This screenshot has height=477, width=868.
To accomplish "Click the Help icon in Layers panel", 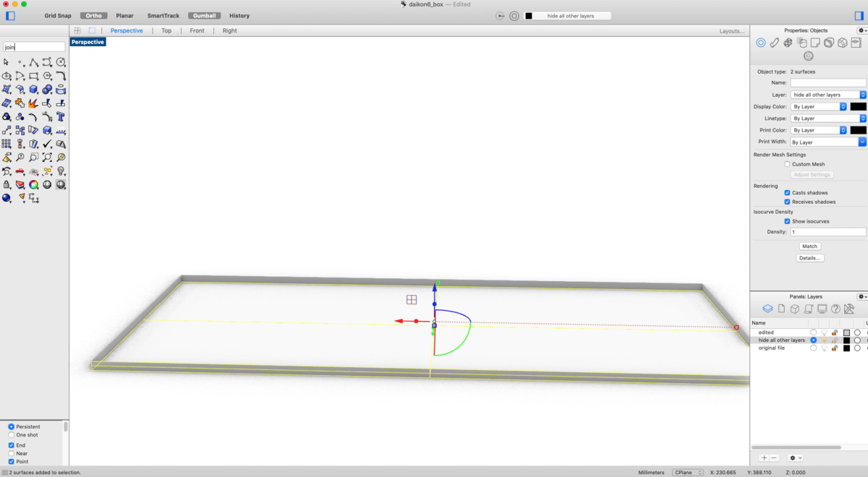I will 835,309.
